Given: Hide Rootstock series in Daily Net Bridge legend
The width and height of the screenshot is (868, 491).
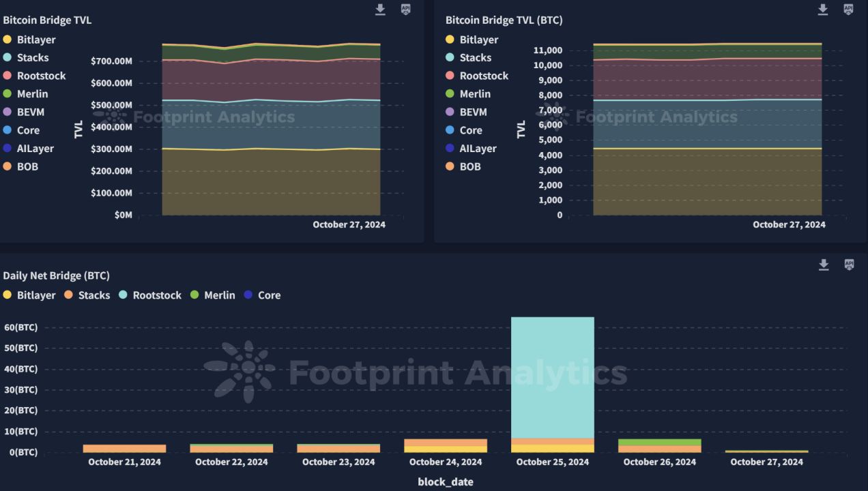Looking at the screenshot, I should tap(157, 295).
